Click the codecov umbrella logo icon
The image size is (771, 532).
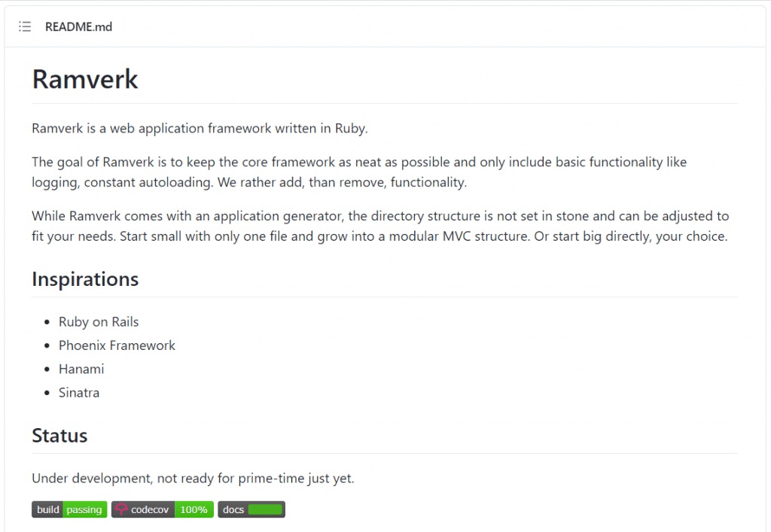click(121, 509)
